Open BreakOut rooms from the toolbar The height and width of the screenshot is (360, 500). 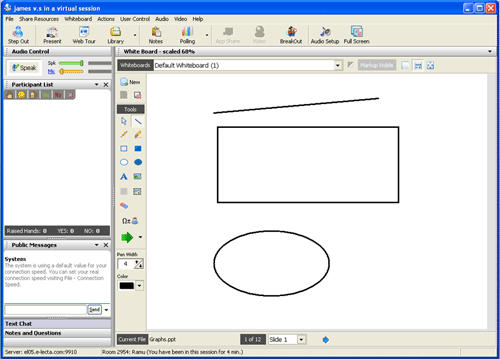click(x=291, y=35)
